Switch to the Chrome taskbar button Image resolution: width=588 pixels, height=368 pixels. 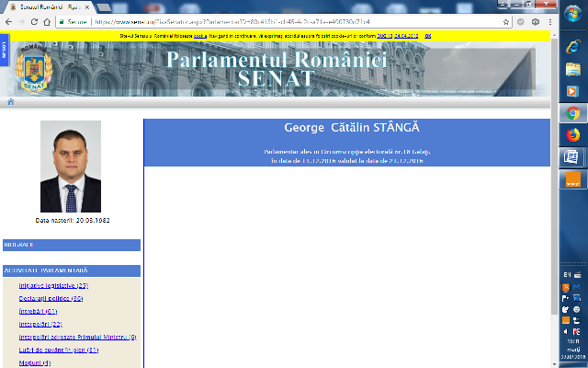point(573,113)
